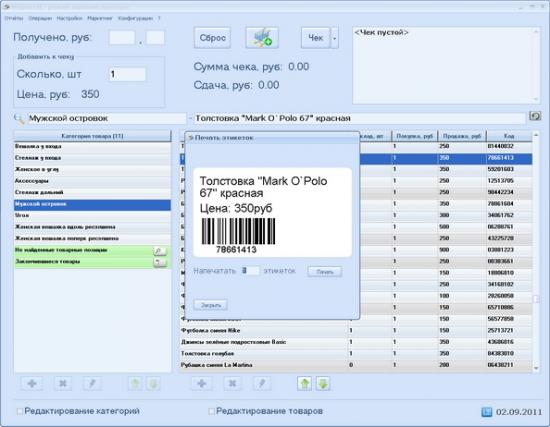Click the move-up arrow under category list

(135, 383)
